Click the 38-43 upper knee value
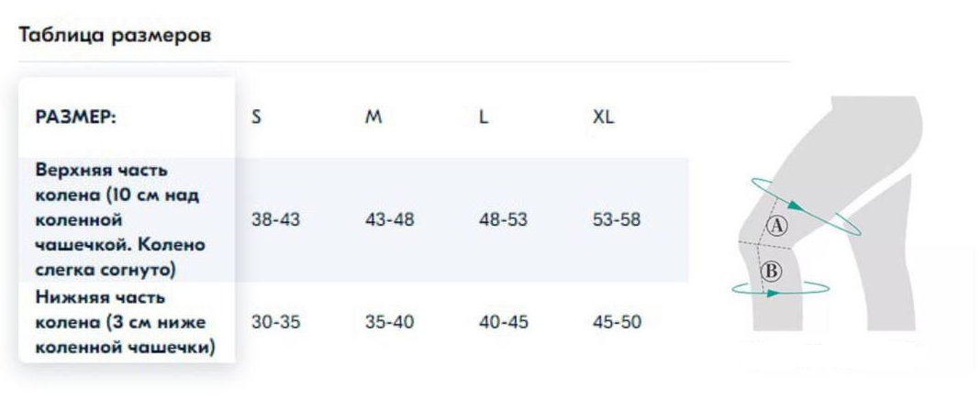 tap(275, 220)
